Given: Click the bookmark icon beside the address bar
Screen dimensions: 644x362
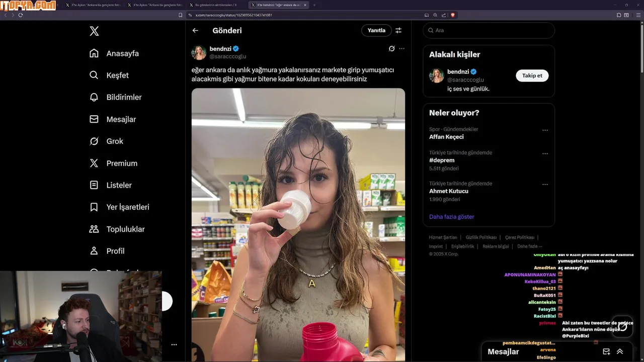Looking at the screenshot, I should 181,15.
